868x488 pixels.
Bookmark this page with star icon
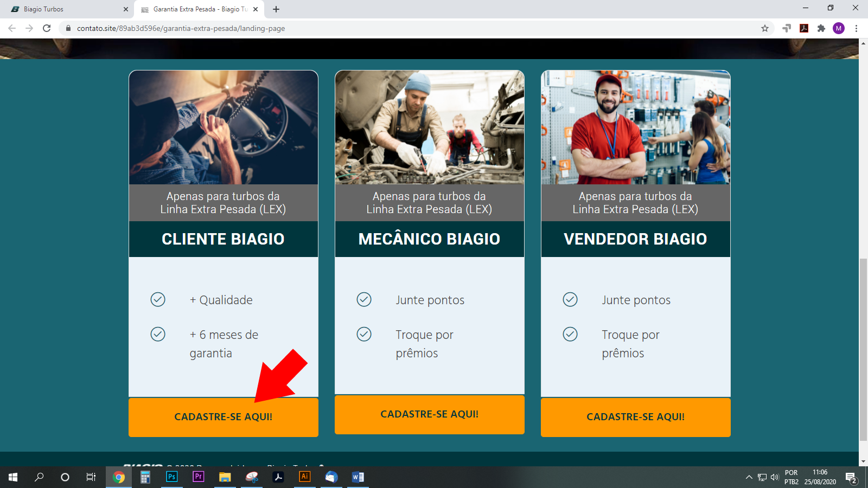coord(765,28)
